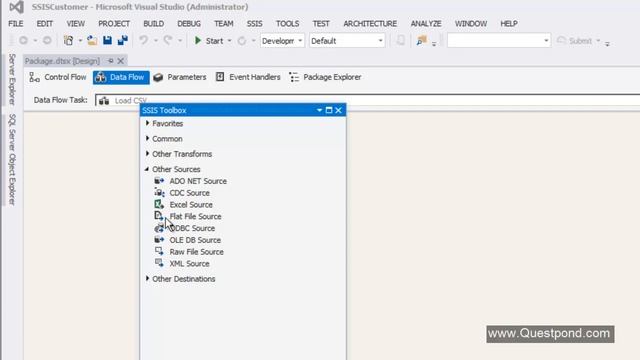Click the XML Source icon
Image resolution: width=640 pixels, height=360 pixels.
coord(159,264)
